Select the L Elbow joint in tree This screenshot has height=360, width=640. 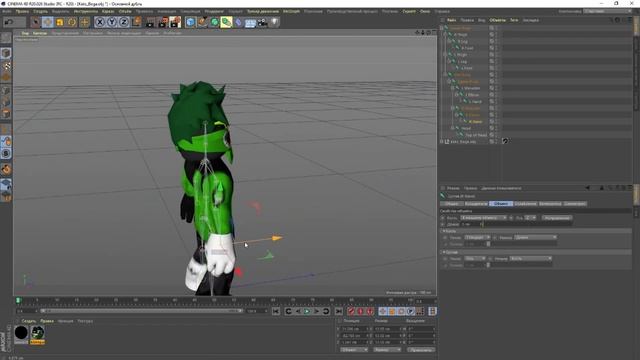pos(472,95)
